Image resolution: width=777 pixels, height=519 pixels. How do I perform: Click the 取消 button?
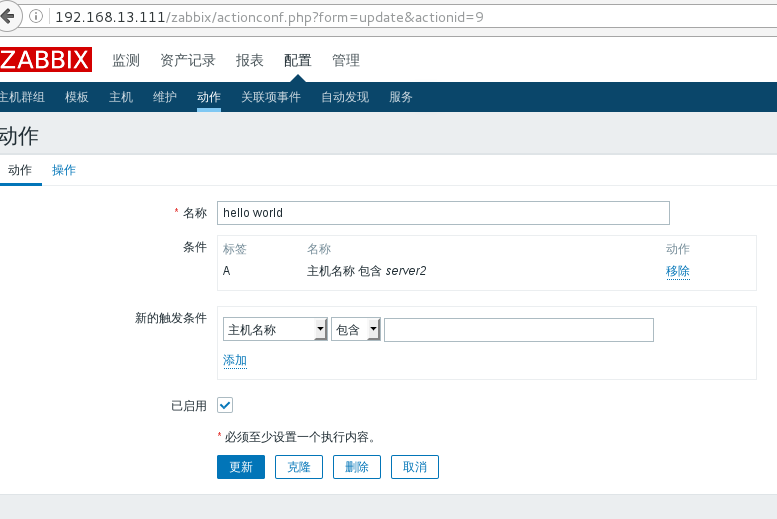[415, 467]
